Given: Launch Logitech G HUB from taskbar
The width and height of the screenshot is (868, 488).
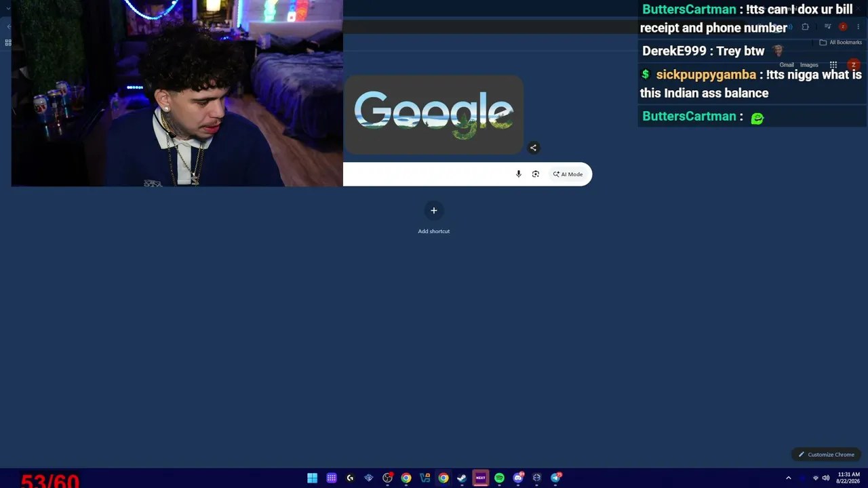Looking at the screenshot, I should [350, 478].
